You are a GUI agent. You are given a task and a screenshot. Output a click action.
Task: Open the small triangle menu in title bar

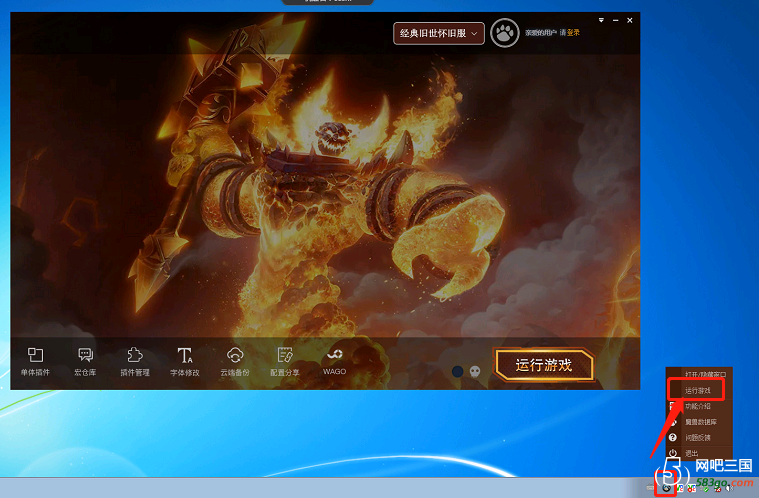click(x=601, y=20)
